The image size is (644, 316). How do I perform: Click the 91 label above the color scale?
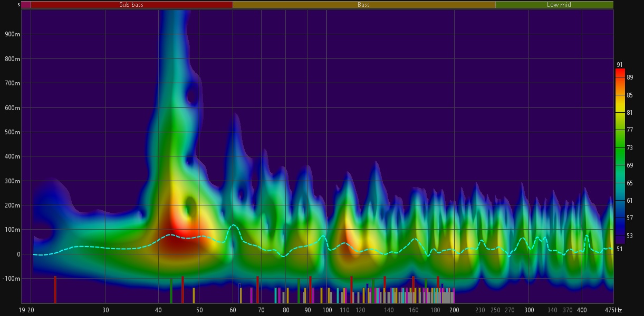(619, 64)
